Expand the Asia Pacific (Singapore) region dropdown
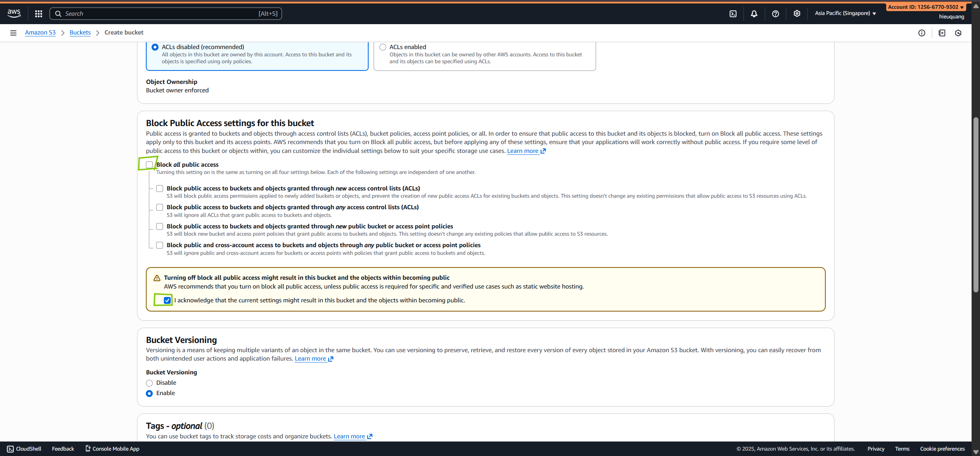This screenshot has height=456, width=980. click(x=845, y=13)
